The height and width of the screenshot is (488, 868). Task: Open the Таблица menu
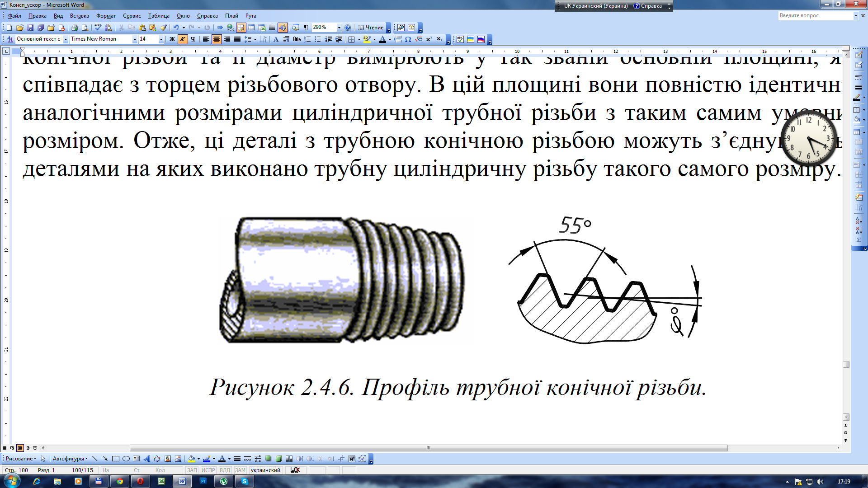point(159,16)
